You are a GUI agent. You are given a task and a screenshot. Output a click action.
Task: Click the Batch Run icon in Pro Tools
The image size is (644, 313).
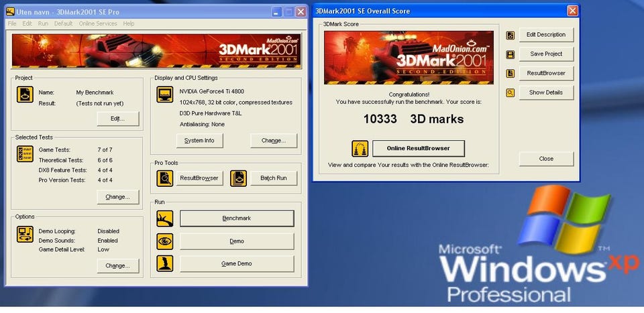pos(238,178)
